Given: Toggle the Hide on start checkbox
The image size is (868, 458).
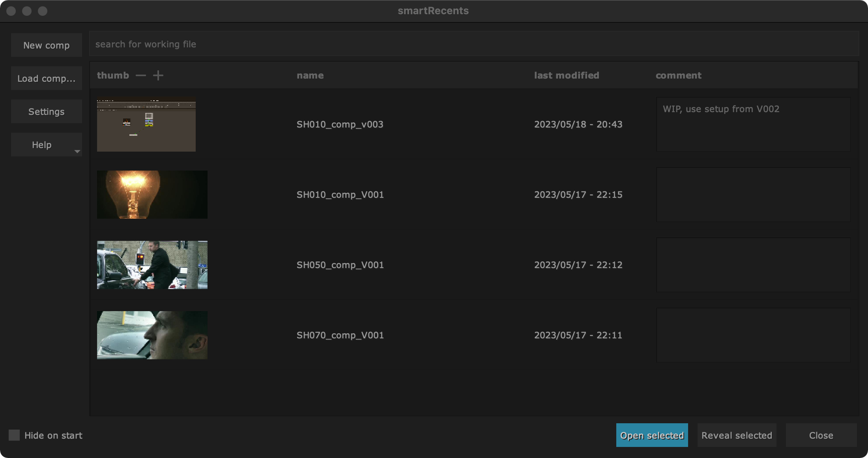Looking at the screenshot, I should pos(14,435).
